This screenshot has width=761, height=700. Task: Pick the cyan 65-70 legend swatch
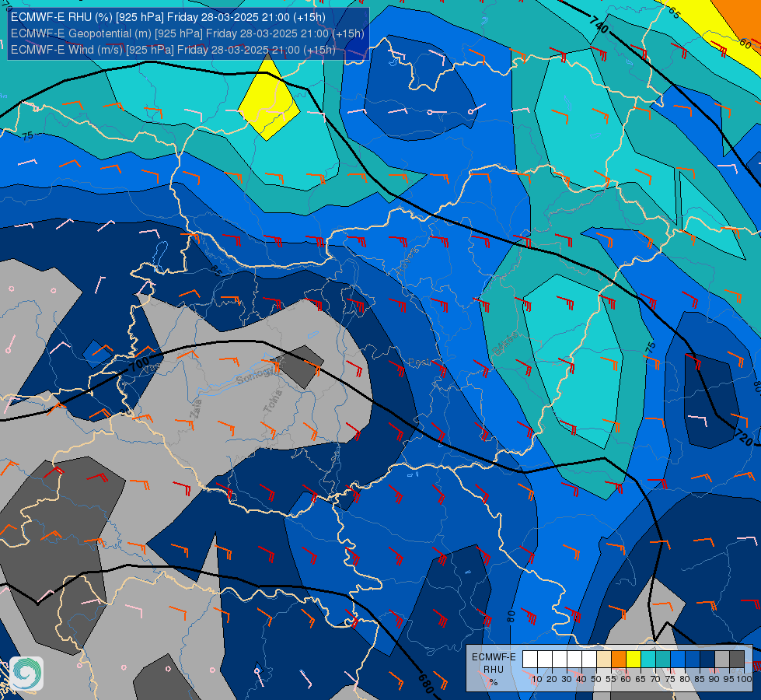(x=648, y=660)
